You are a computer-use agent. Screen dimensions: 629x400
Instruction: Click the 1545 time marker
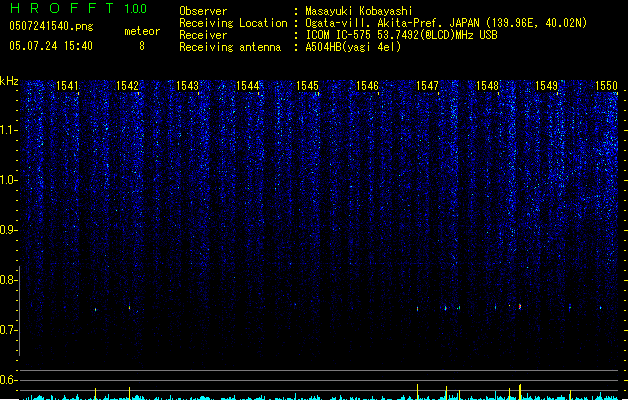(x=307, y=86)
